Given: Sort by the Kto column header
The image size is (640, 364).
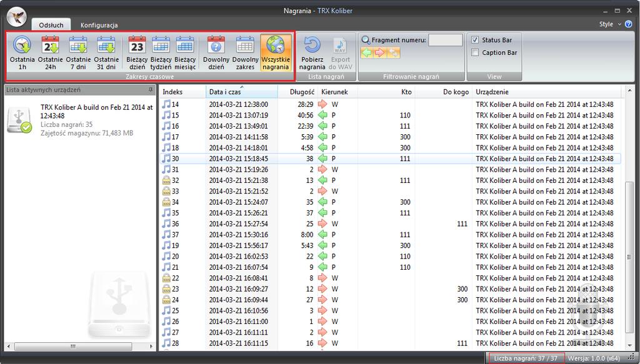Looking at the screenshot, I should pyautogui.click(x=386, y=92).
